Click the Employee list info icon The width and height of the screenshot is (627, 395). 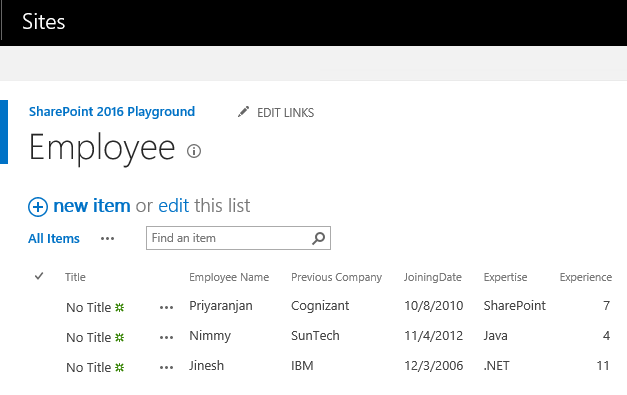pos(194,151)
